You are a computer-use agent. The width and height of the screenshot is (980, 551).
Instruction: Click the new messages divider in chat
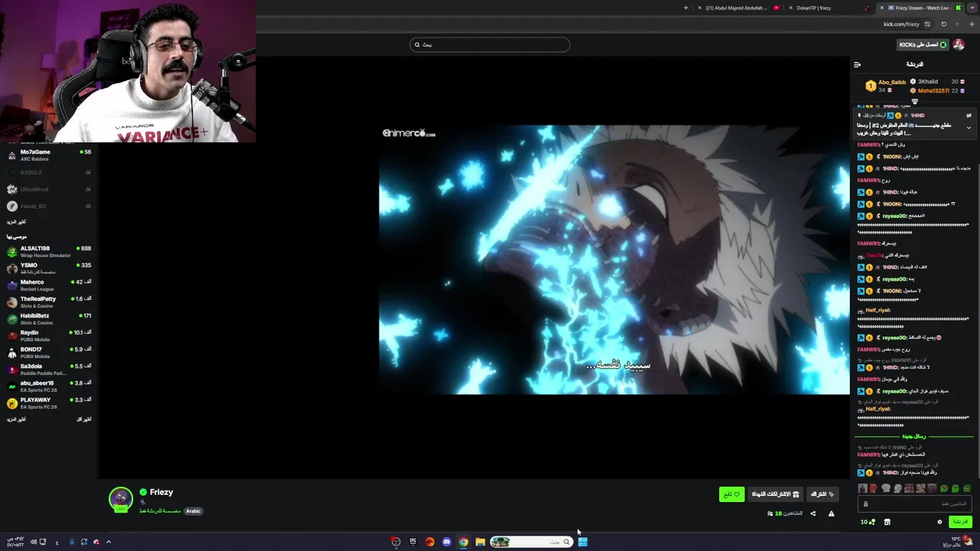point(914,436)
